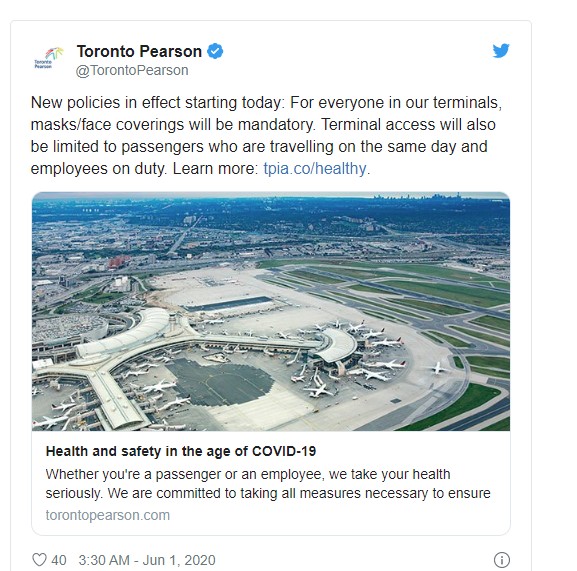The height and width of the screenshot is (571, 577).
Task: Open the @TorontoPearson handle
Action: click(132, 70)
